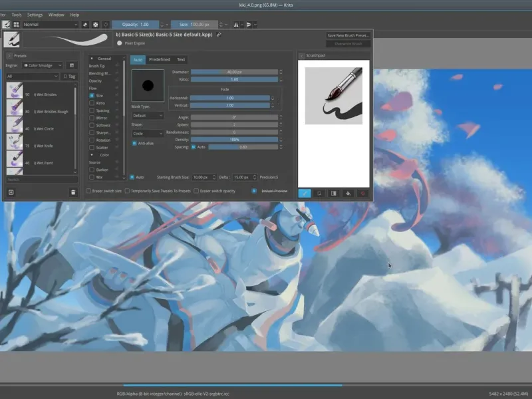Adjust the Diameter slider
The width and height of the screenshot is (532, 399).
[x=233, y=72]
